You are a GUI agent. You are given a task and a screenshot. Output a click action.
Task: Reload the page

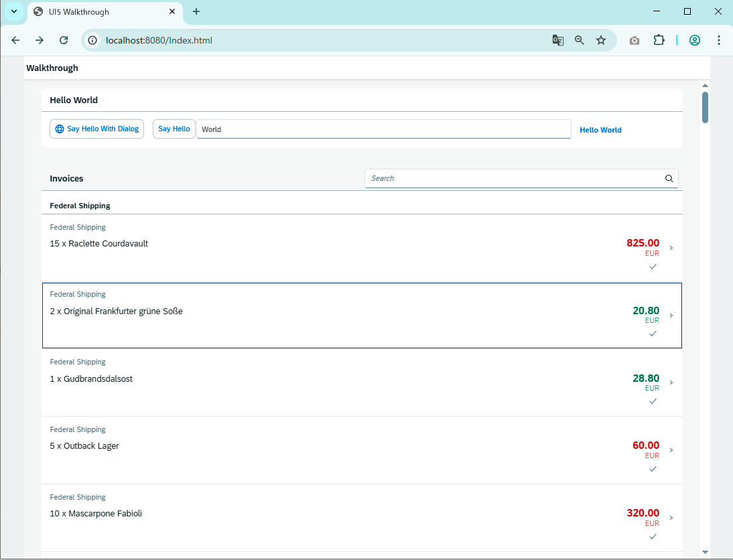click(64, 40)
